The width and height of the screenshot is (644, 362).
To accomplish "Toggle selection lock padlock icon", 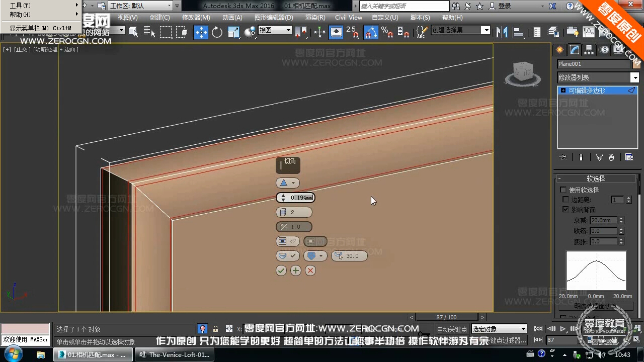I will pos(216,329).
